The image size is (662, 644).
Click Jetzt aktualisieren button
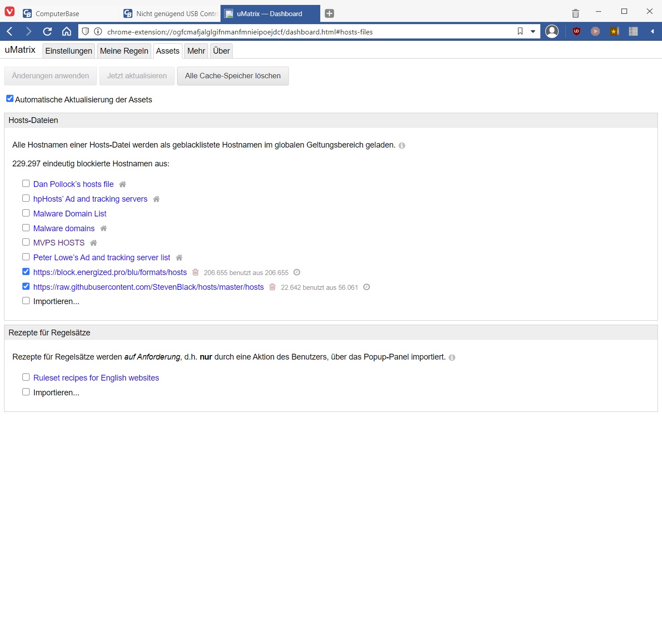coord(137,76)
